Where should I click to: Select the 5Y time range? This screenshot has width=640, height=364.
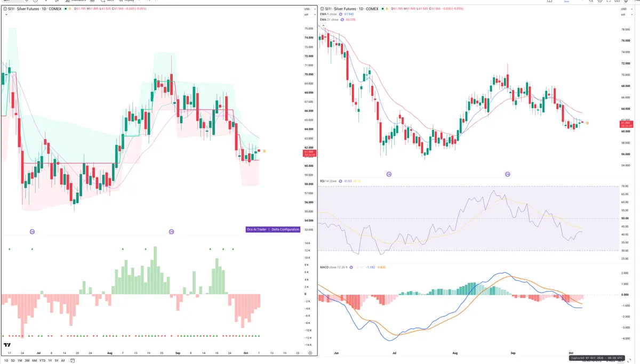tap(57, 361)
